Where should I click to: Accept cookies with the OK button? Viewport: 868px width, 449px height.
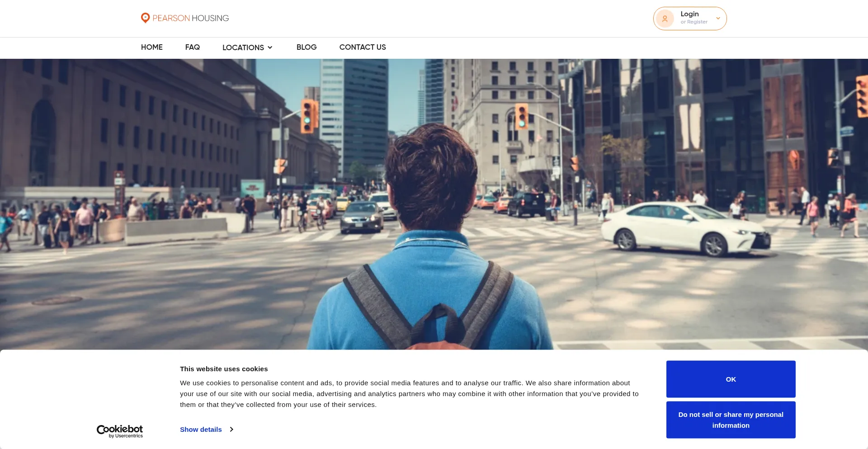(731, 379)
